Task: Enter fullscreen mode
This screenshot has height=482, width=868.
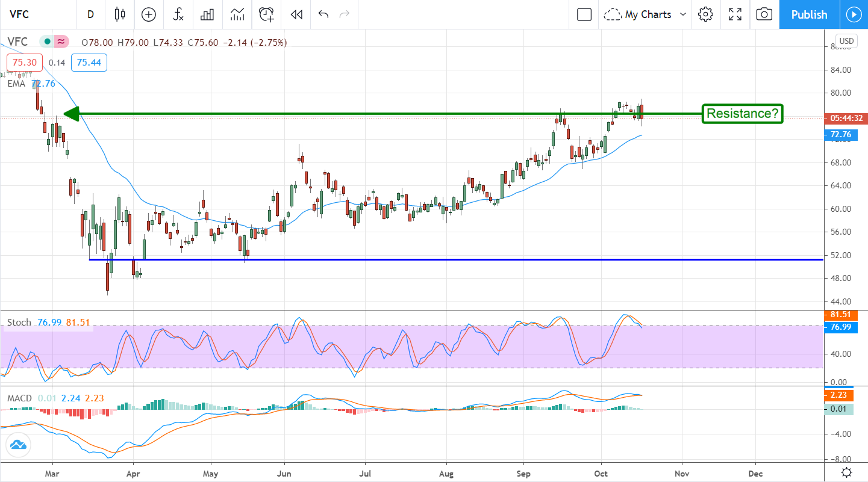Action: [735, 14]
